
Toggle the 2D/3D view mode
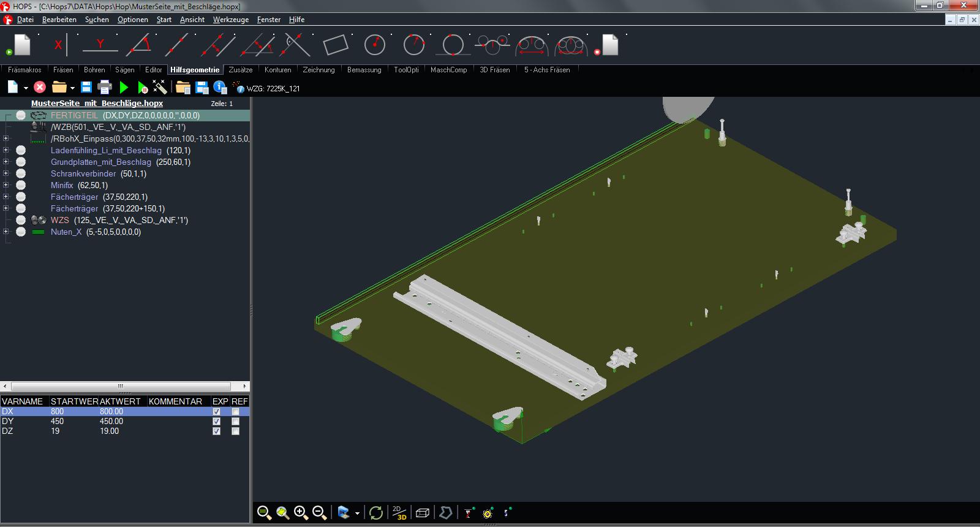tap(399, 513)
